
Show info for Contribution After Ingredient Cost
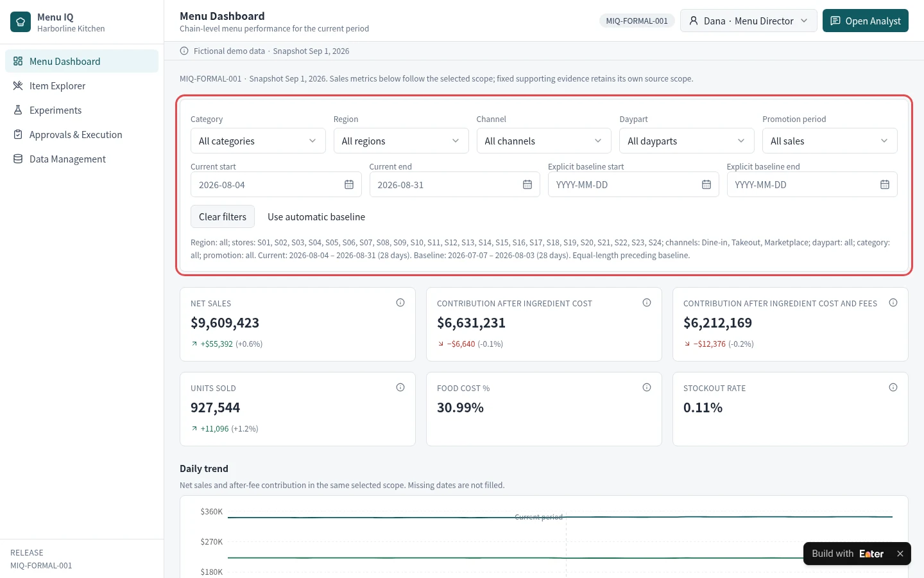tap(647, 302)
